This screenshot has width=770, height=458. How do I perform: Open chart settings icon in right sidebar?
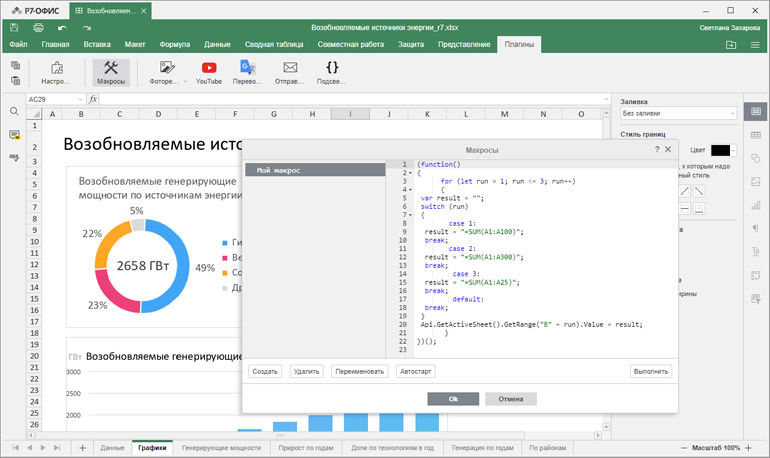[756, 203]
